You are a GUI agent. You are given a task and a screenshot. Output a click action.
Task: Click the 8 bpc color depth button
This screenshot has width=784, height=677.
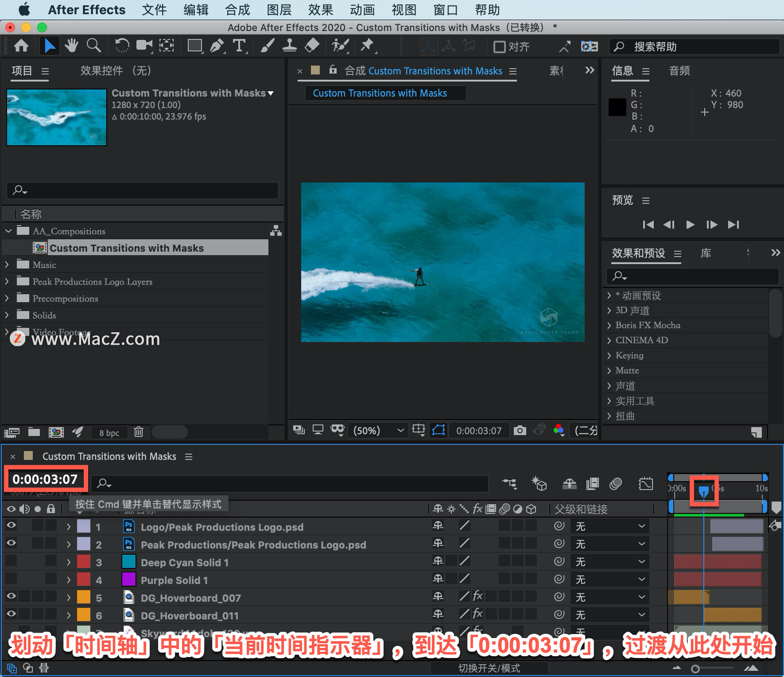[x=109, y=432]
